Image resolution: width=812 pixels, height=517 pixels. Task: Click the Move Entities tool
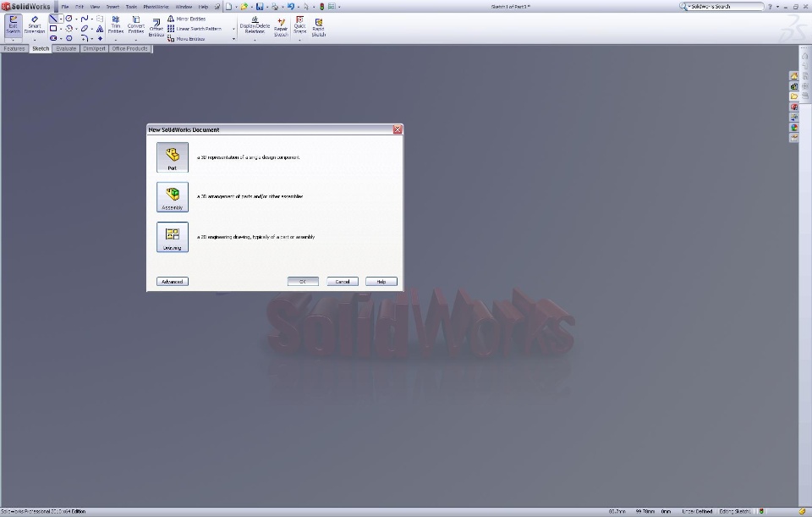[x=186, y=39]
